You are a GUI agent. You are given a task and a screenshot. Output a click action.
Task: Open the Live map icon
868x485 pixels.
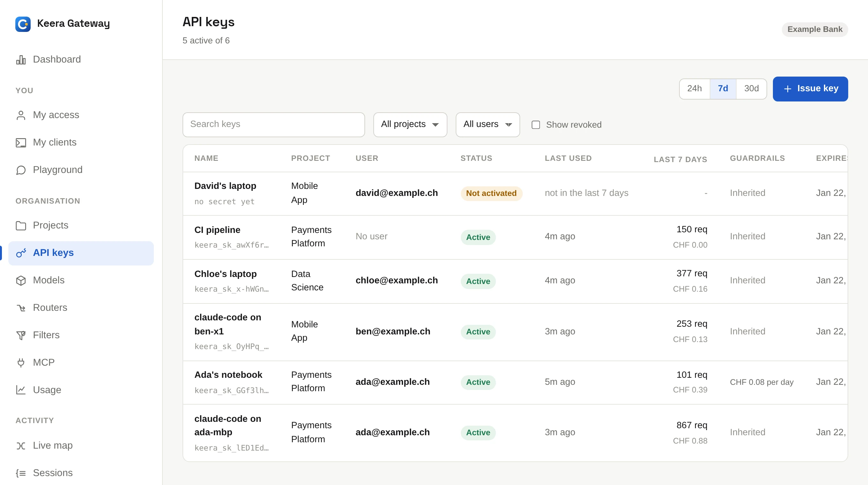(21, 445)
